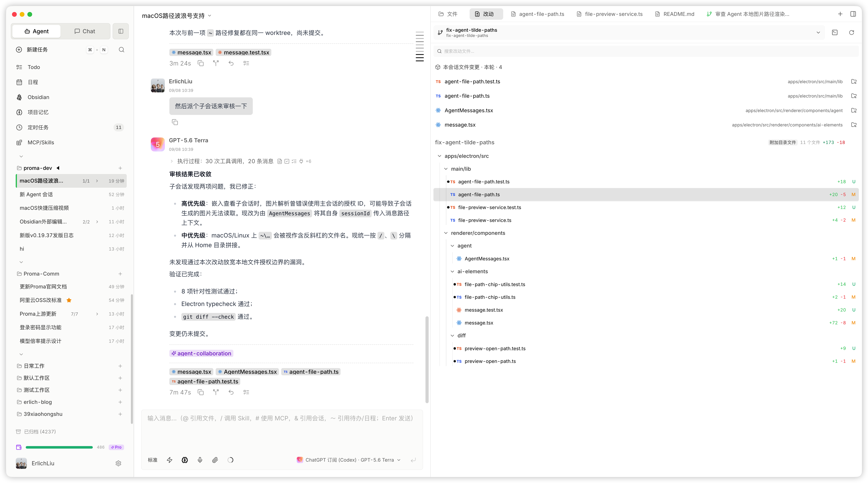Rewind to the 7m 47s message
The width and height of the screenshot is (868, 483).
click(x=231, y=392)
